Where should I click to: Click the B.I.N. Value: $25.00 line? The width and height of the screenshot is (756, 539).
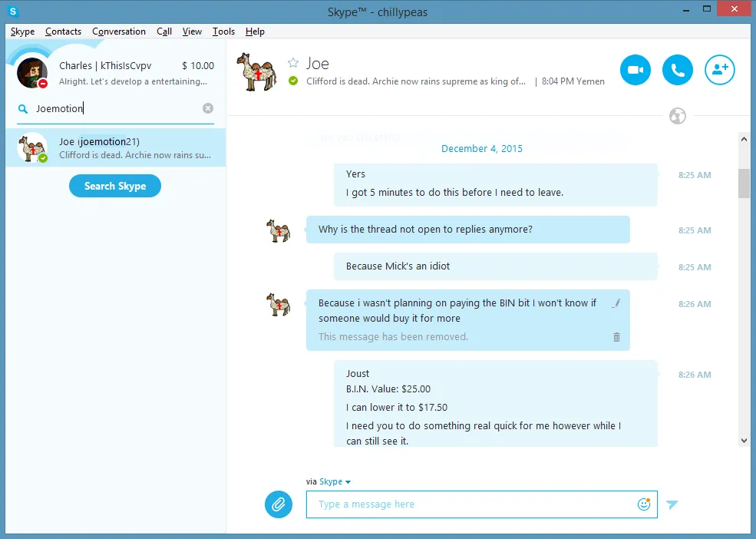tap(388, 389)
